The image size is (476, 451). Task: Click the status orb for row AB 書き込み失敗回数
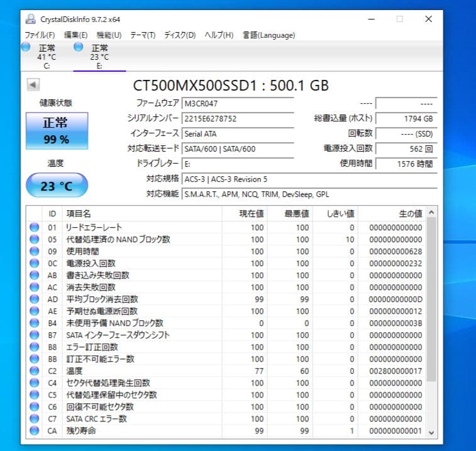click(x=35, y=275)
